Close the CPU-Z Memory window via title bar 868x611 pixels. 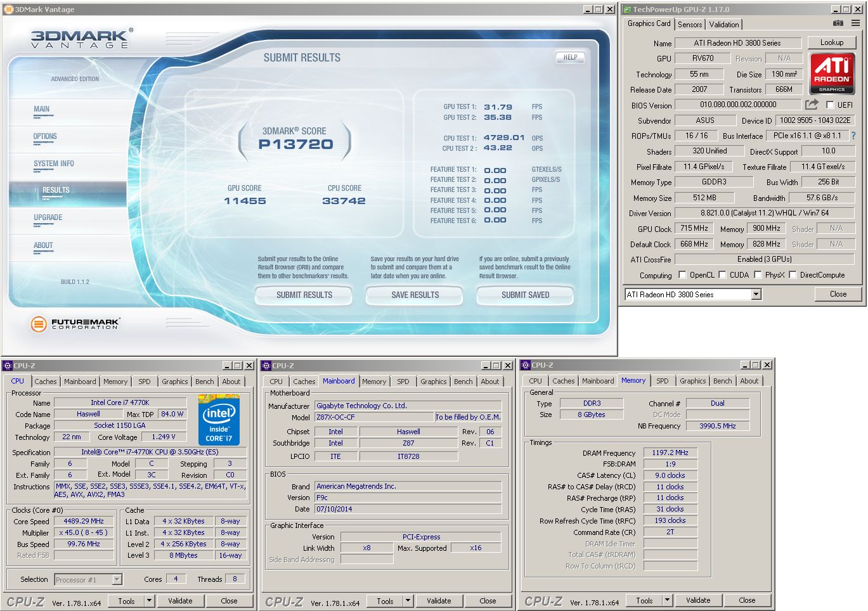[x=767, y=365]
